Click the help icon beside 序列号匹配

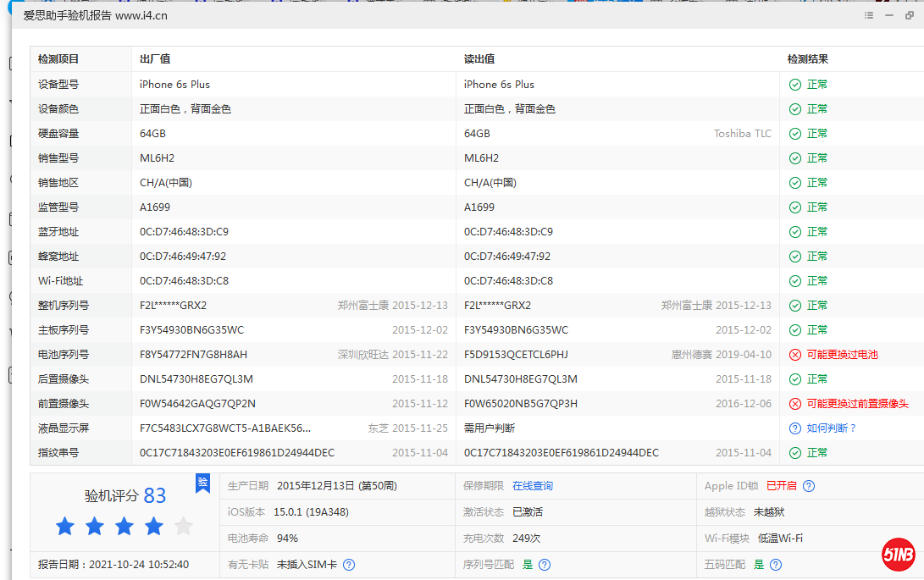click(545, 565)
